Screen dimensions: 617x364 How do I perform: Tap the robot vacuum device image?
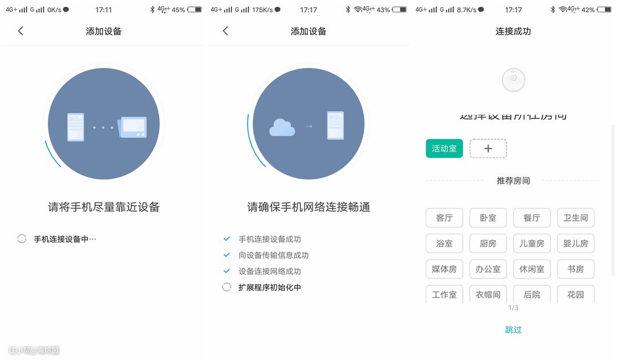tap(513, 80)
